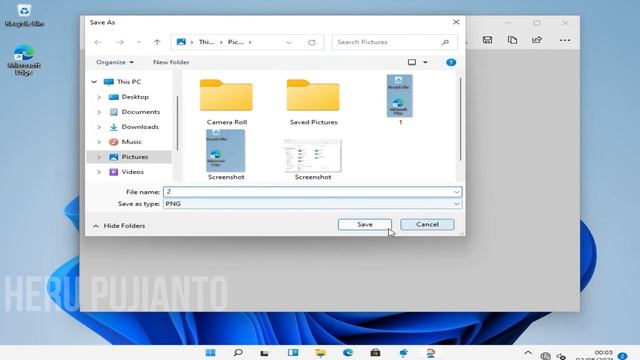Click Pic... segment in address bar
The height and width of the screenshot is (360, 640).
(x=236, y=42)
